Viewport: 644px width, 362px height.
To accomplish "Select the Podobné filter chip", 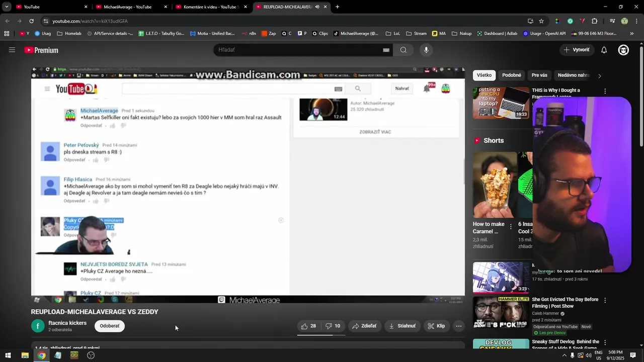I will coord(512,75).
